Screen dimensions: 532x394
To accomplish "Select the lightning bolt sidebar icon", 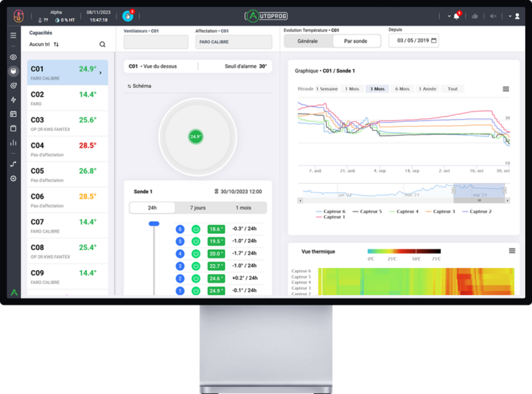I will click(13, 100).
